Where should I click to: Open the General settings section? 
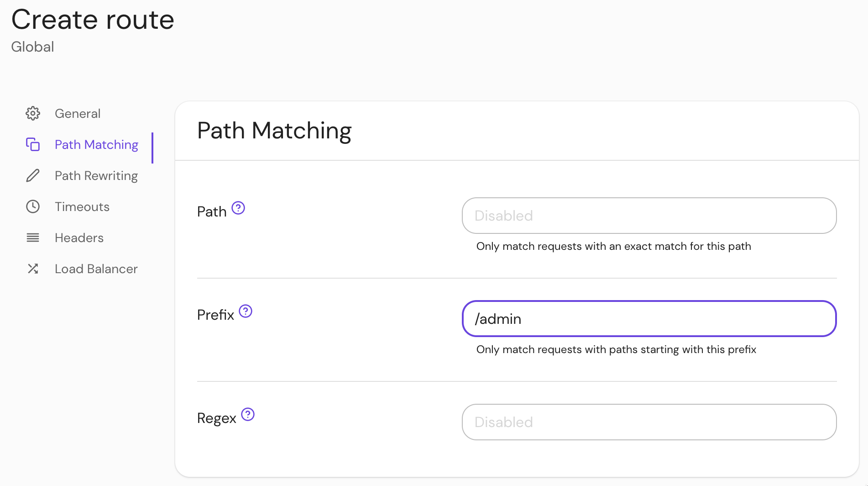[x=78, y=113]
